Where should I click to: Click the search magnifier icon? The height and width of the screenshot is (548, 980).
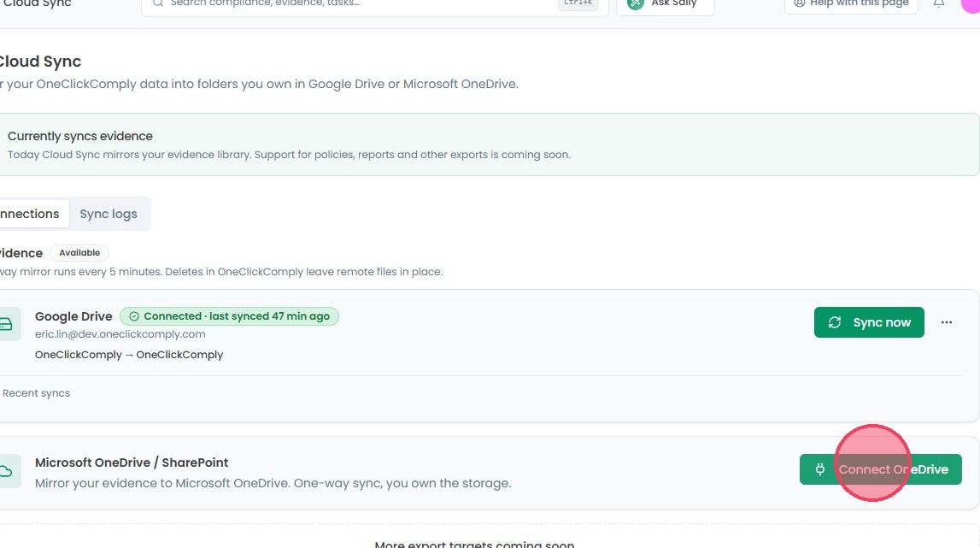[x=158, y=3]
